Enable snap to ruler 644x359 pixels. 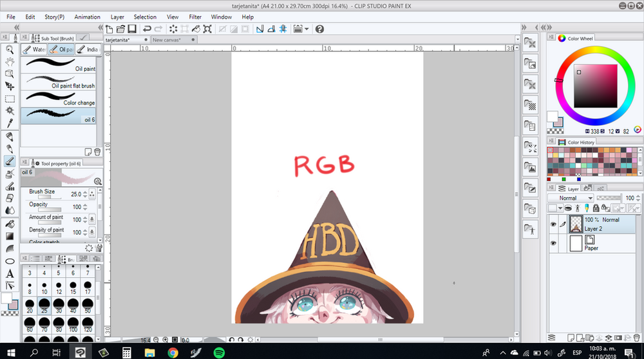point(260,29)
